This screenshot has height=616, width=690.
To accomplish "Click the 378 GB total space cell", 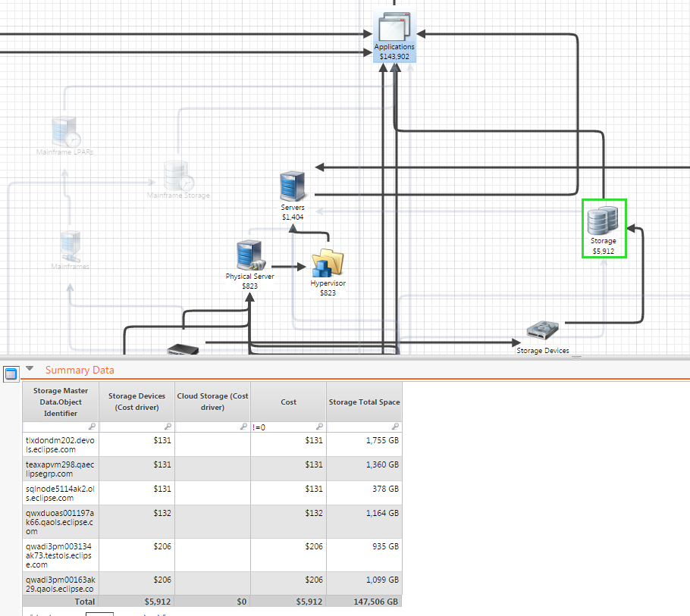I will [x=365, y=493].
